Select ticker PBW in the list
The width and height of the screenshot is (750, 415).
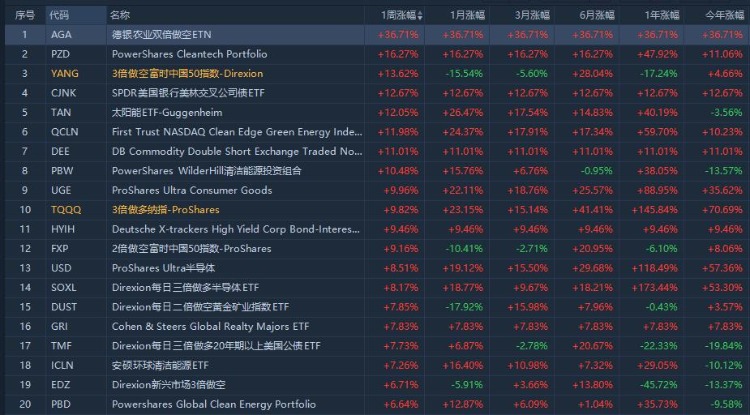point(62,171)
